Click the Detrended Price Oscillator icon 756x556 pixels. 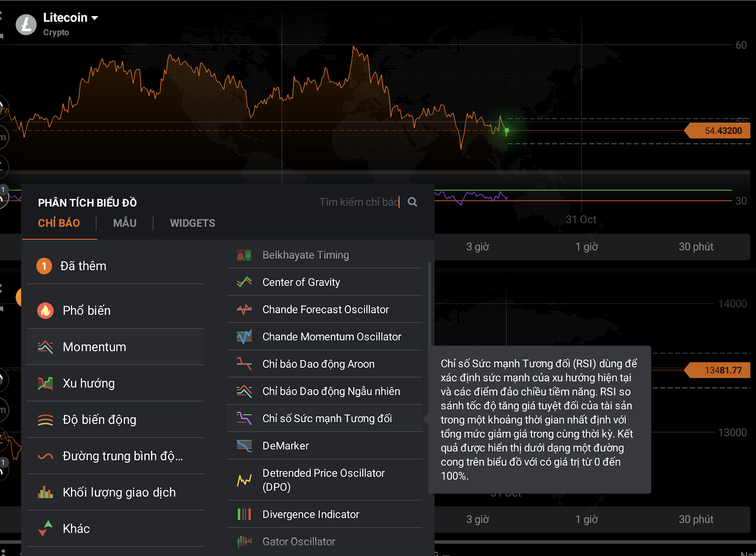(x=244, y=480)
